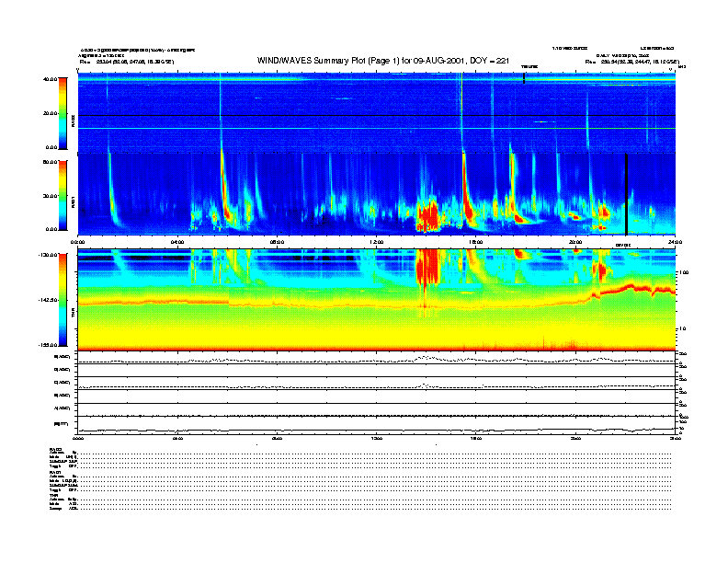The image size is (728, 563).
Task: Click the 20:00 tick label below RAD1 spectrogram
Action: pyautogui.click(x=575, y=242)
